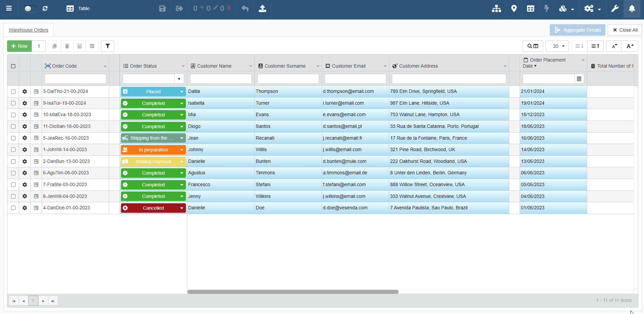Click the hierarchy tree icon in top bar
Image resolution: width=644 pixels, height=314 pixels.
coord(496,9)
